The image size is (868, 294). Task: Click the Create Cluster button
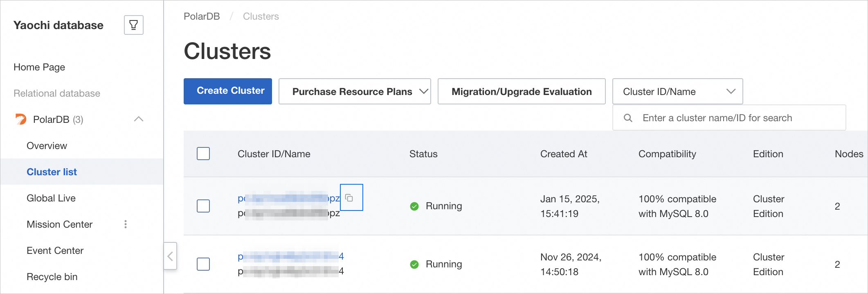[227, 91]
